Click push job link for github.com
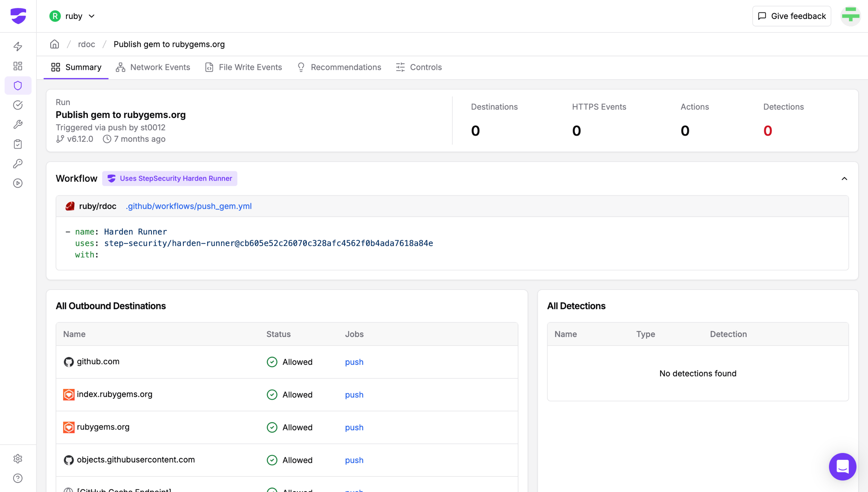This screenshot has width=868, height=492. 354,362
